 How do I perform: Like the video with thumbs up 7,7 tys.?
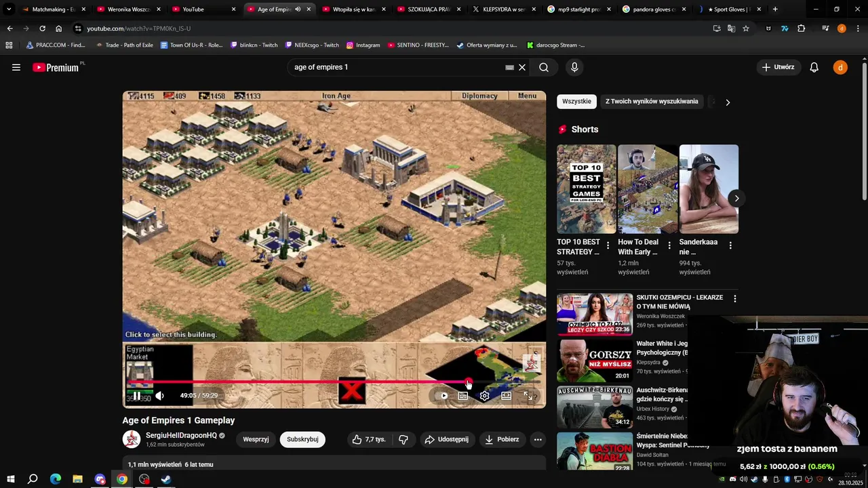(x=369, y=439)
